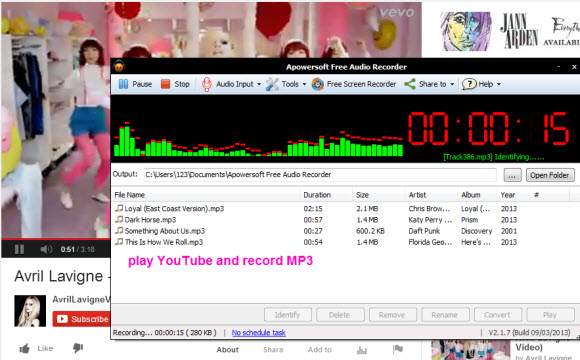The image size is (580, 360).
Task: Click the Help question mark icon
Action: [469, 84]
